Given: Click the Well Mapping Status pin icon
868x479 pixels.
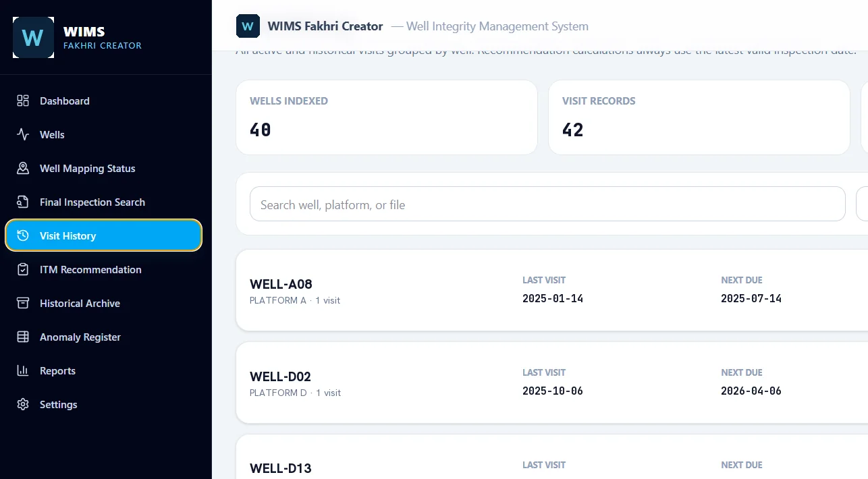Looking at the screenshot, I should click(23, 168).
